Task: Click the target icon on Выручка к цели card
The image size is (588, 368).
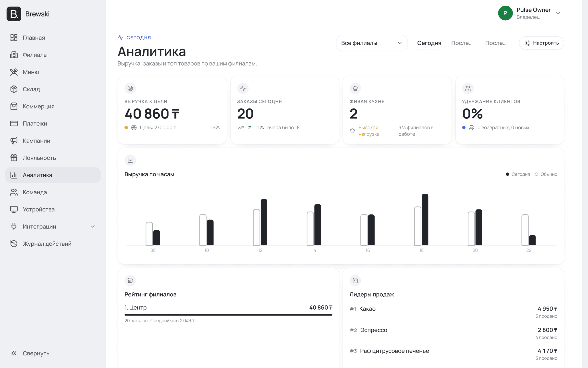Action: [130, 88]
